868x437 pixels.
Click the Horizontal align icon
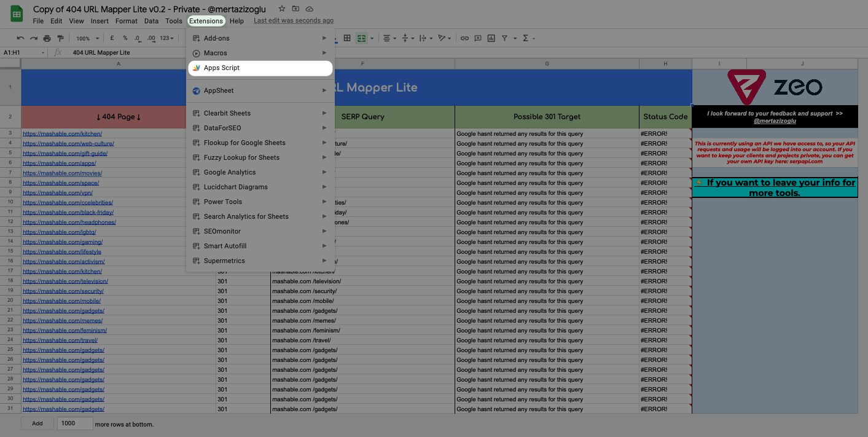tap(386, 38)
